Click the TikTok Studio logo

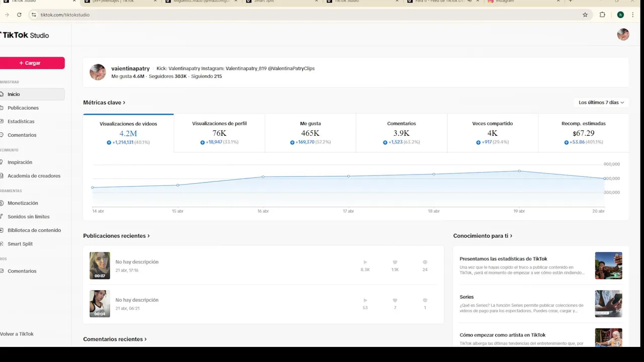click(25, 35)
